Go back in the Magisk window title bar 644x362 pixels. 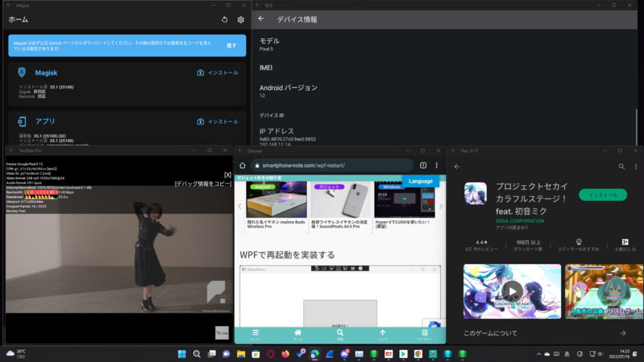pyautogui.click(x=9, y=5)
